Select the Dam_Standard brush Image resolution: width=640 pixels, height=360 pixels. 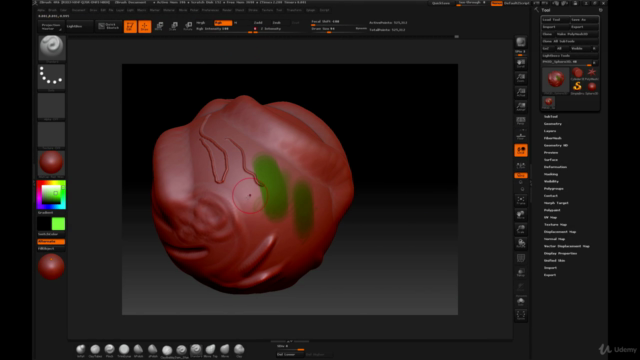tap(181, 351)
